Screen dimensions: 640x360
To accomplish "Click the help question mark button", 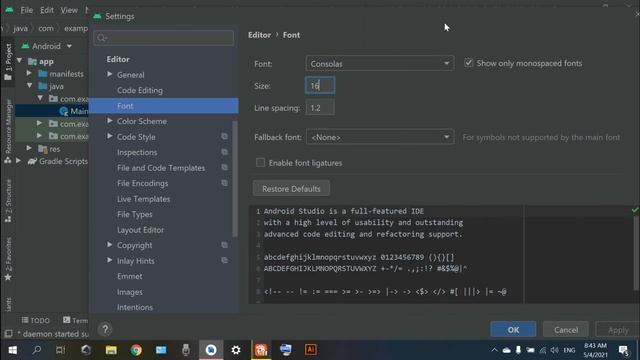I will (105, 329).
